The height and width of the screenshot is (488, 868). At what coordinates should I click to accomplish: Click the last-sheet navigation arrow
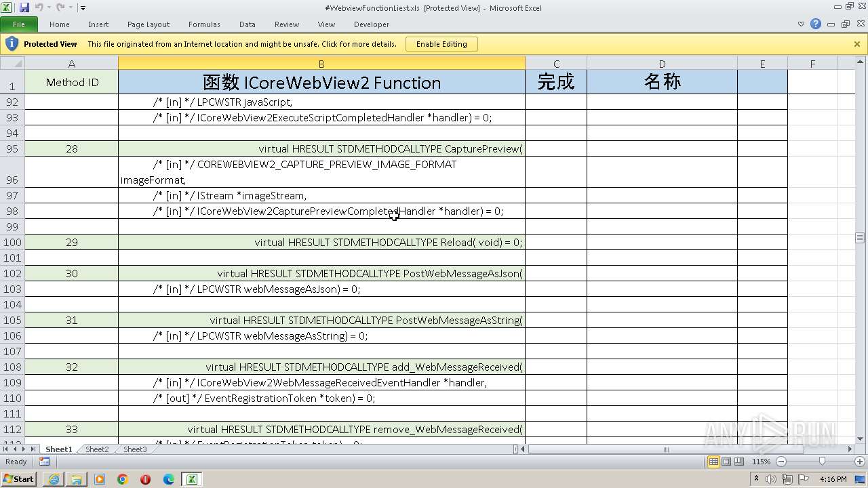pos(33,449)
